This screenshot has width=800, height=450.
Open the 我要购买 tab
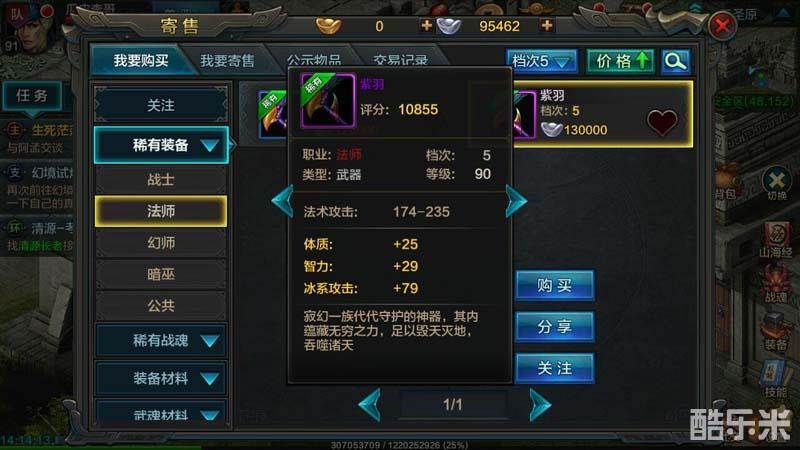point(141,61)
